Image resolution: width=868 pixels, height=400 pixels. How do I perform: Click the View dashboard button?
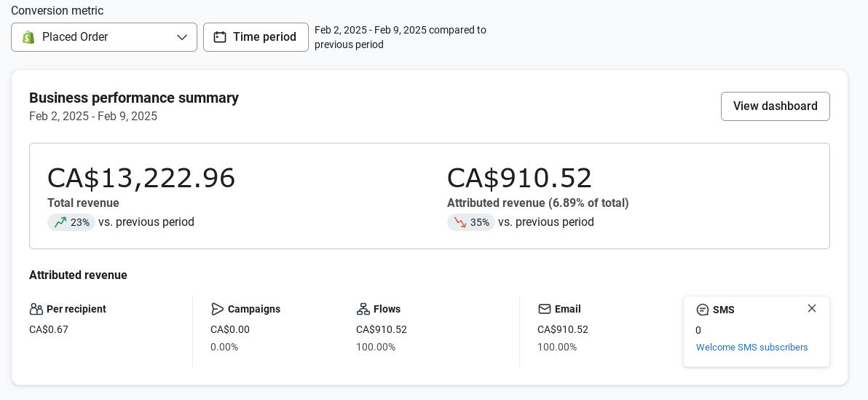coord(775,106)
